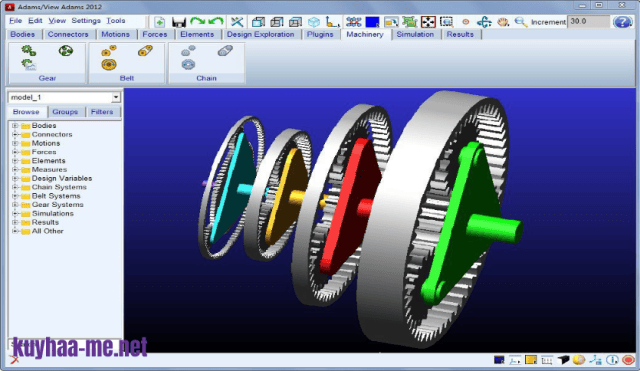
Task: Click the New model icon in toolbar
Action: click(160, 22)
